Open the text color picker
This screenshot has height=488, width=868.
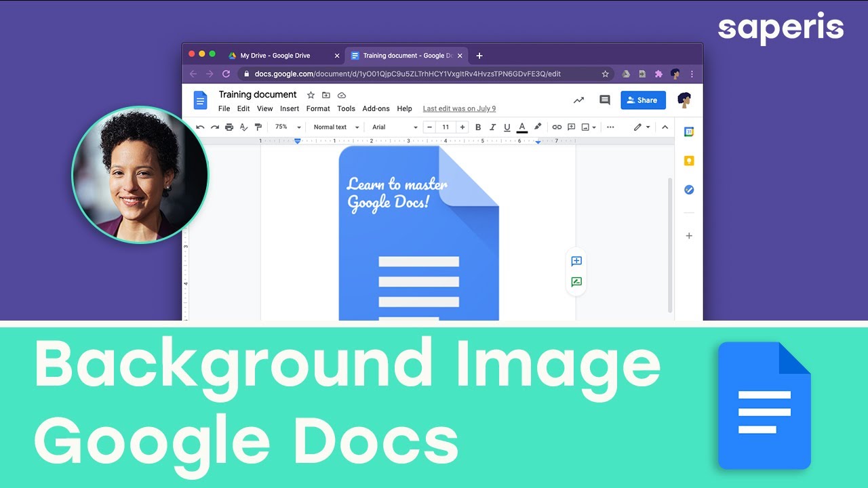tap(522, 127)
